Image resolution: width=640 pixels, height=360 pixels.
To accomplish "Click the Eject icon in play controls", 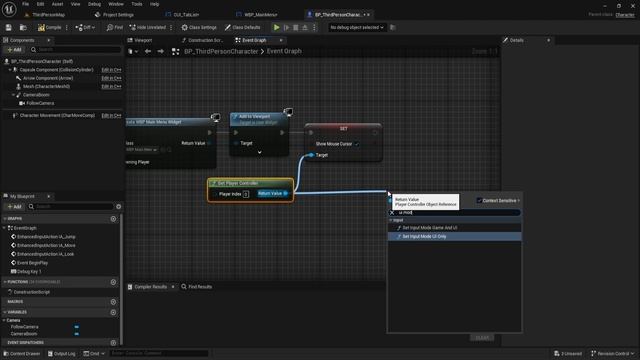I will (305, 27).
